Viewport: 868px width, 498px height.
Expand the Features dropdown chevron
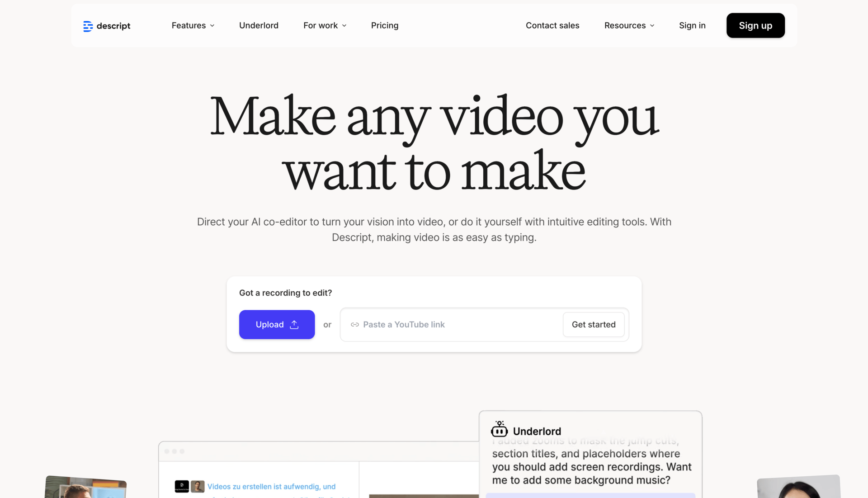pyautogui.click(x=212, y=26)
